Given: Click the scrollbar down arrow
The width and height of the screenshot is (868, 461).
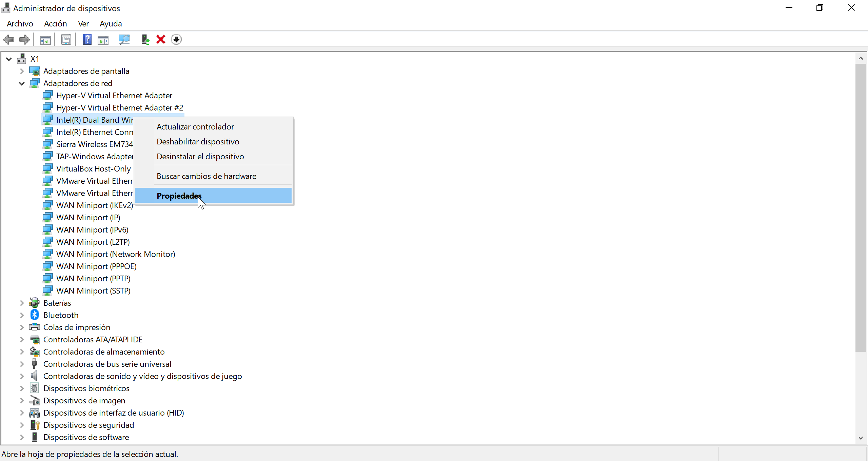Looking at the screenshot, I should [861, 438].
